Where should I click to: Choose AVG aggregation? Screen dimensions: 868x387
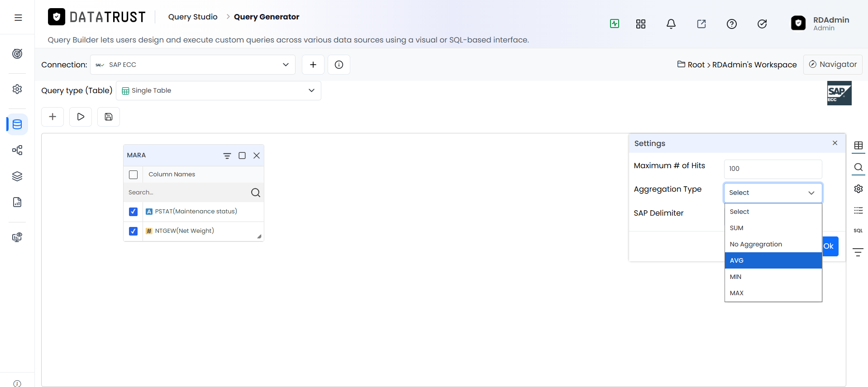[773, 260]
